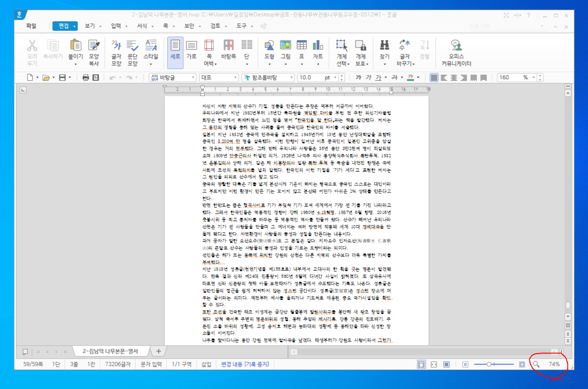This screenshot has width=588, height=389.
Task: Click the zoom slider handle
Action: tap(489, 364)
